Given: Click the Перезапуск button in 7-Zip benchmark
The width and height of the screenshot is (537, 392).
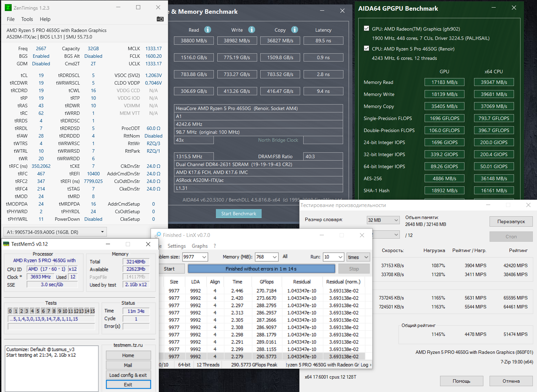Looking at the screenshot, I should [x=511, y=221].
